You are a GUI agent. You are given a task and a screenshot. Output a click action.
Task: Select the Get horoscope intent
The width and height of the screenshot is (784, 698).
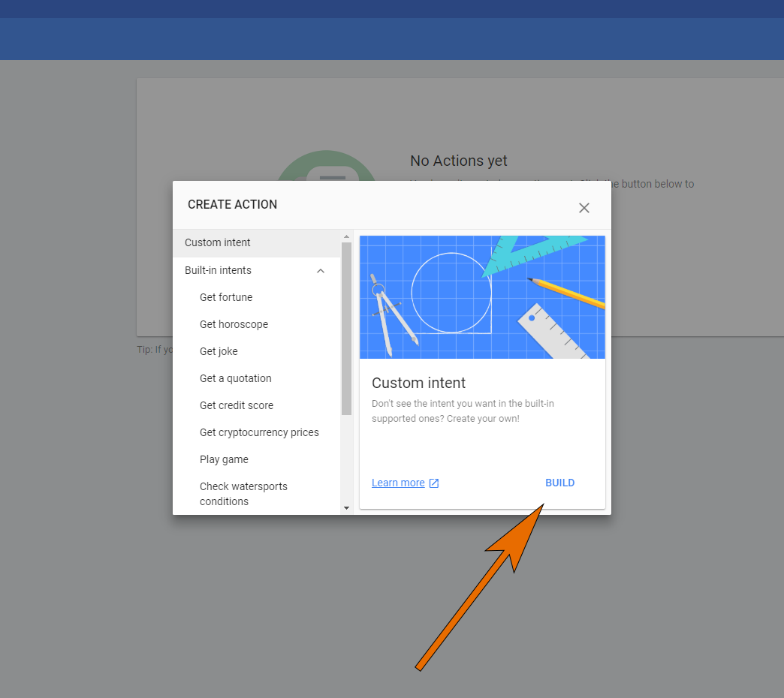click(234, 324)
